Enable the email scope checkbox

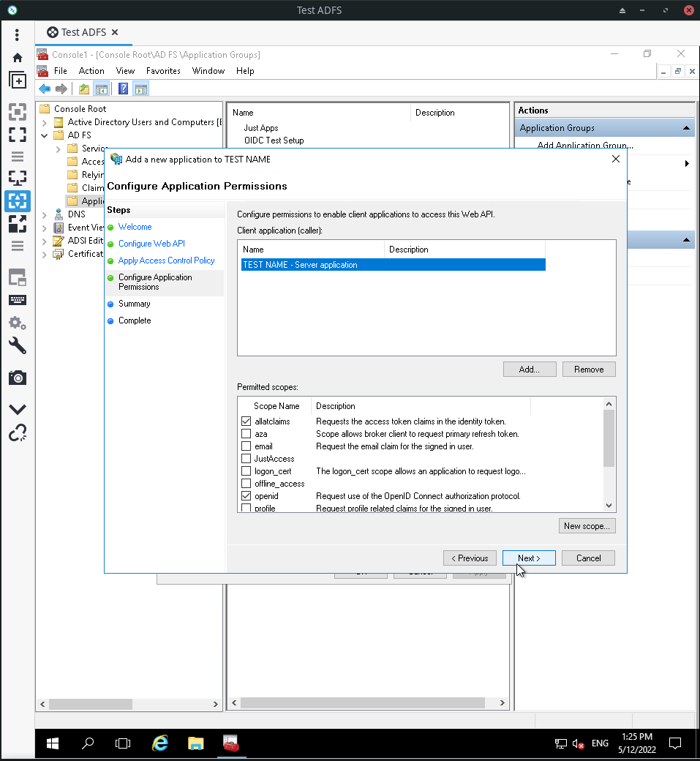[246, 446]
